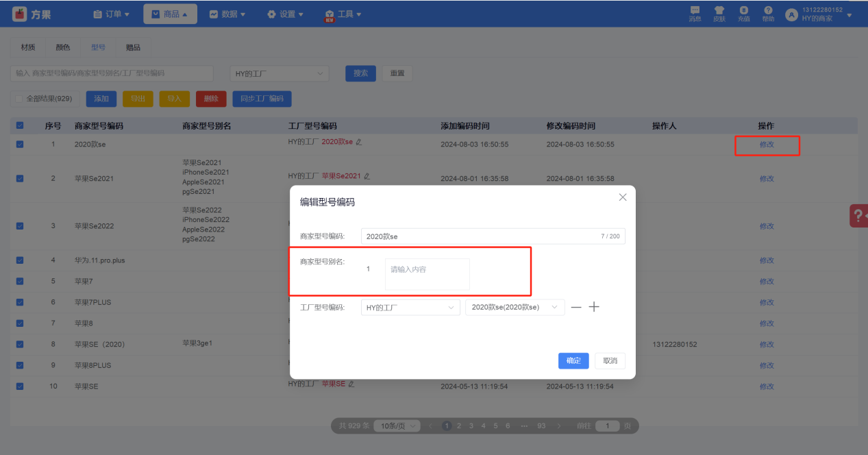Click 修改 link for 苹果Se2022 row
Image resolution: width=868 pixels, height=455 pixels.
[767, 226]
